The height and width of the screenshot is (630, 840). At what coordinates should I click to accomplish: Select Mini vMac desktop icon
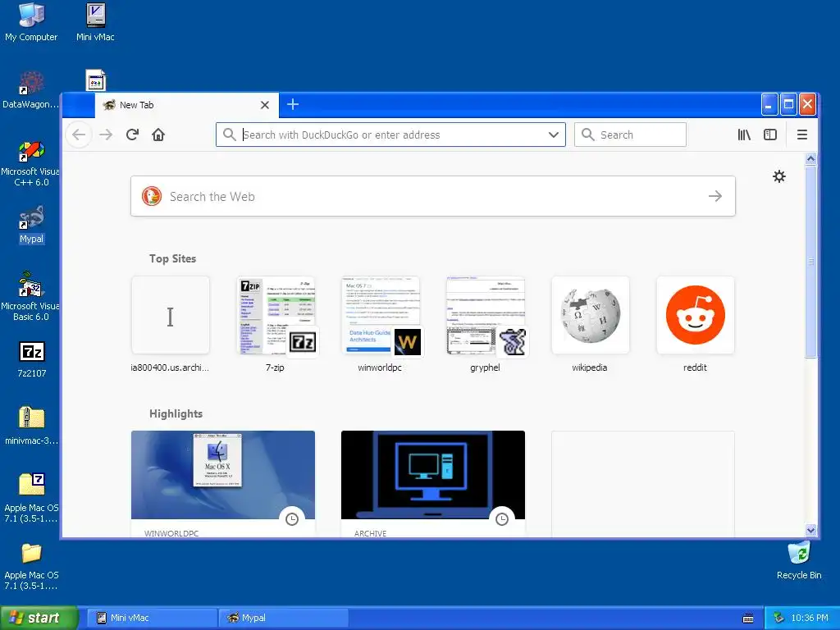point(95,22)
